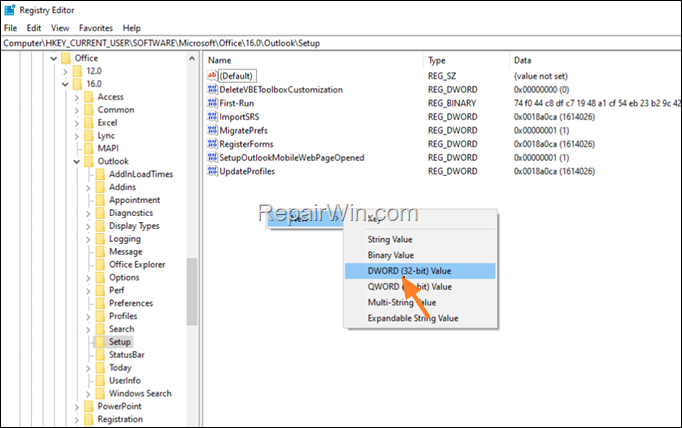Click the MAPI folder icon
Viewport: 682px width, 428px height.
(89, 148)
